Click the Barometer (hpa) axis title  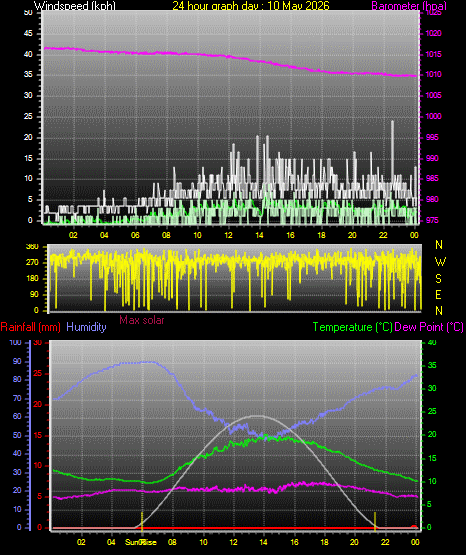(409, 6)
